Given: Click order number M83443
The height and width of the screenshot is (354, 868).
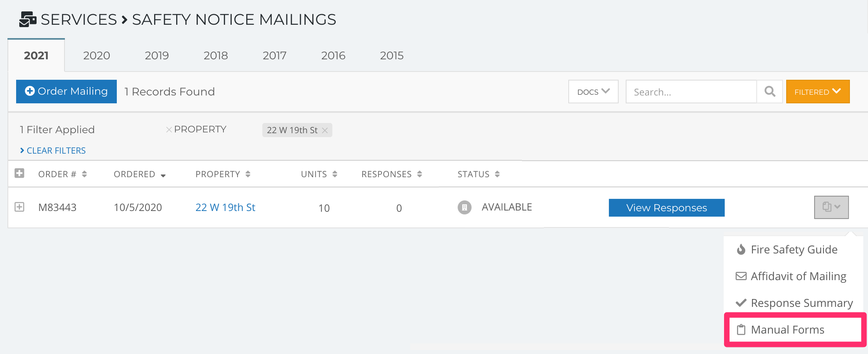Looking at the screenshot, I should [x=57, y=207].
